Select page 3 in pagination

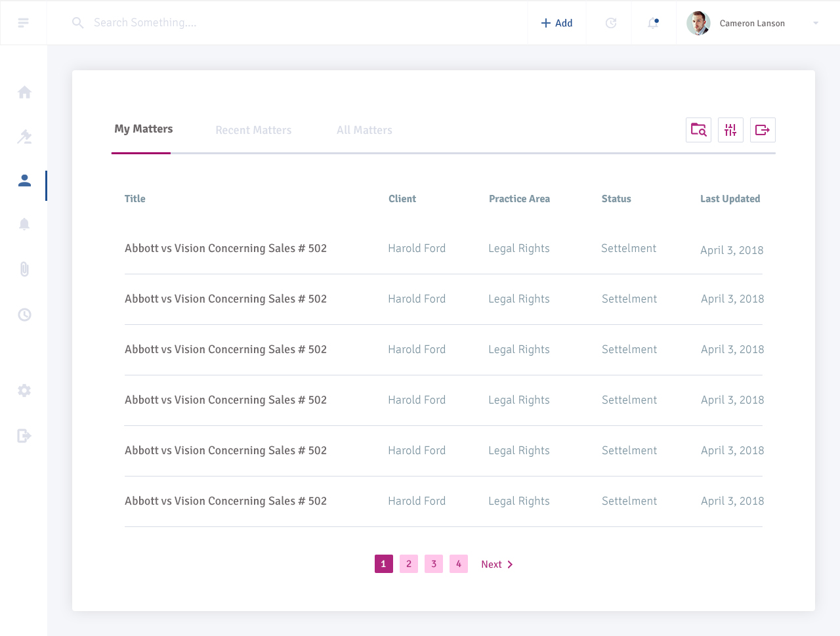click(x=433, y=564)
